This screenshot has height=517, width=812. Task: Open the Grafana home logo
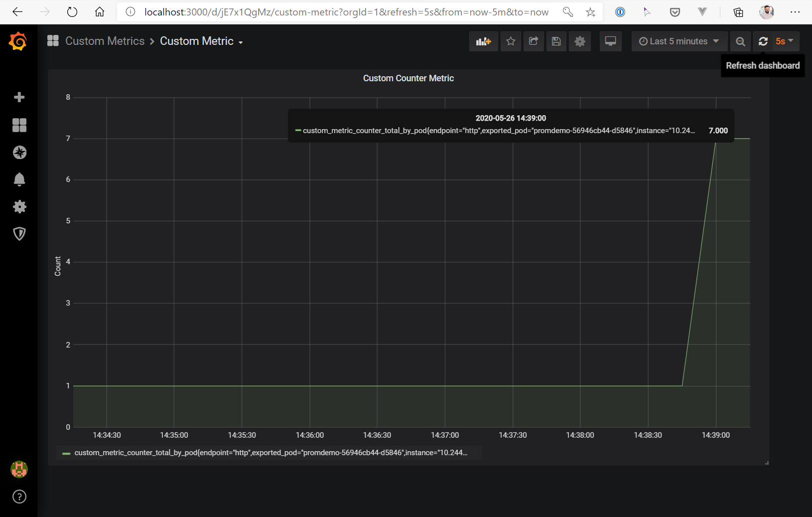click(18, 41)
